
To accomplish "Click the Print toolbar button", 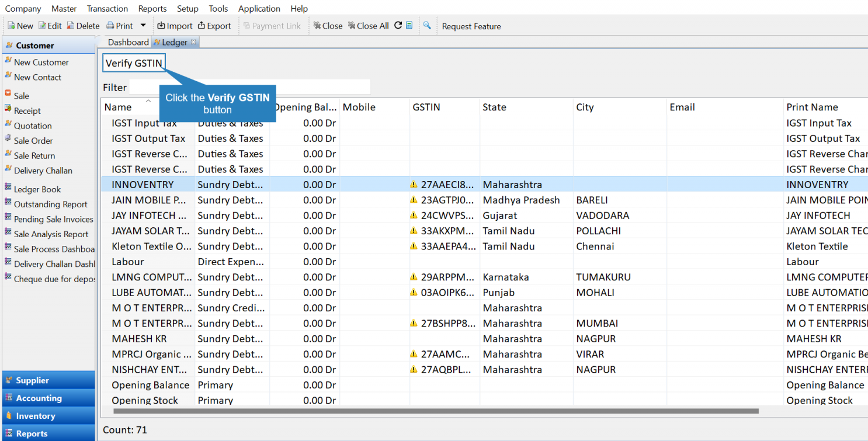I will (120, 26).
